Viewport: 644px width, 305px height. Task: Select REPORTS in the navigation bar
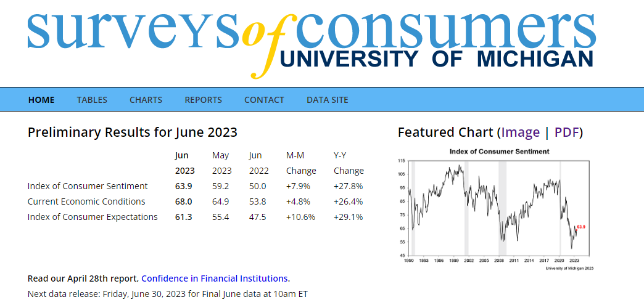click(x=203, y=100)
